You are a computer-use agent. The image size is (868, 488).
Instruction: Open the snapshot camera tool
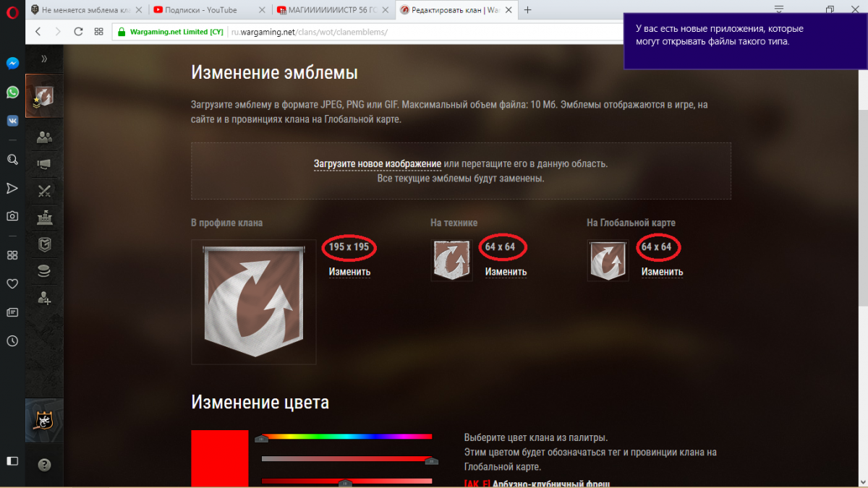click(x=12, y=215)
